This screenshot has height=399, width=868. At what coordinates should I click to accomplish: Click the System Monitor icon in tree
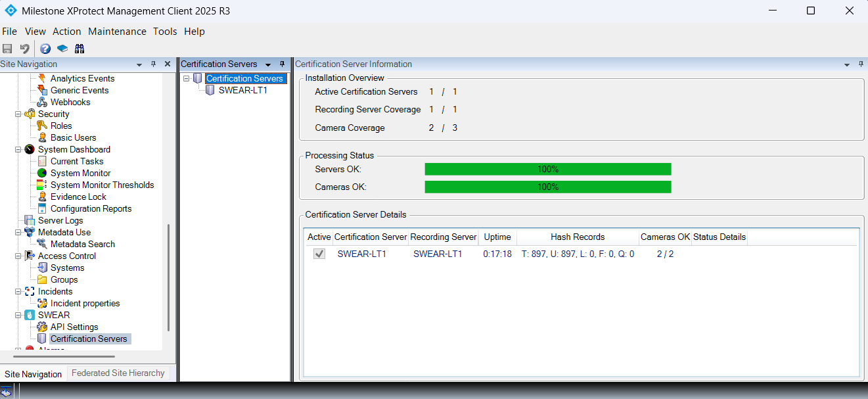(42, 173)
